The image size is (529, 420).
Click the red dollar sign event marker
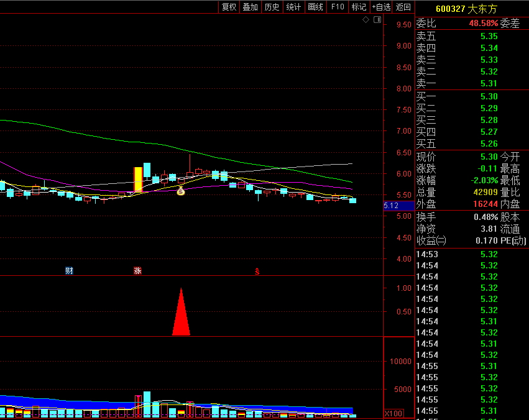pos(257,271)
